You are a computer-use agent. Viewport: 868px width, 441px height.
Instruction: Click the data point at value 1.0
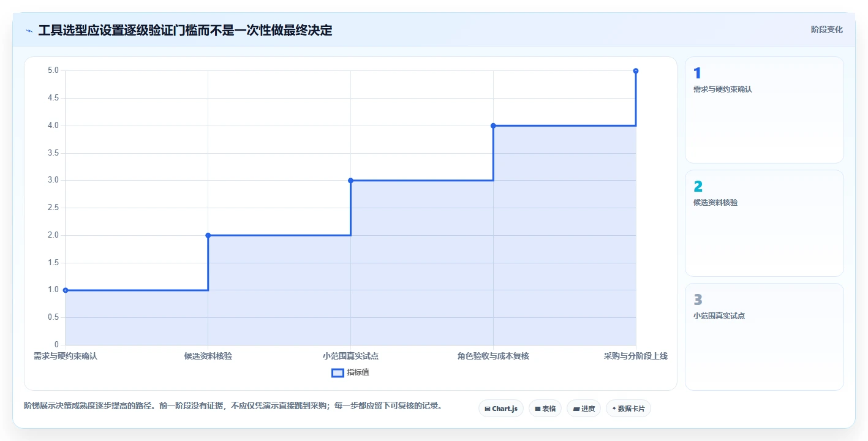pyautogui.click(x=66, y=290)
